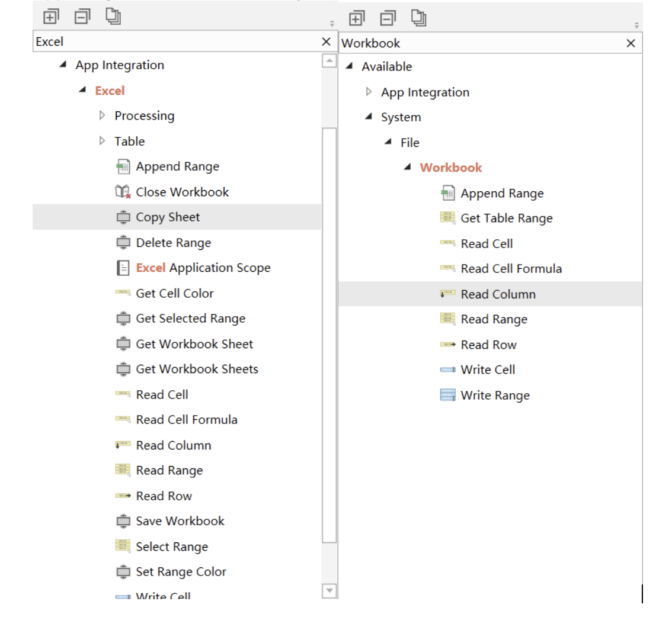Click Collapse All icon in Excel panel
672x617 pixels.
click(82, 17)
